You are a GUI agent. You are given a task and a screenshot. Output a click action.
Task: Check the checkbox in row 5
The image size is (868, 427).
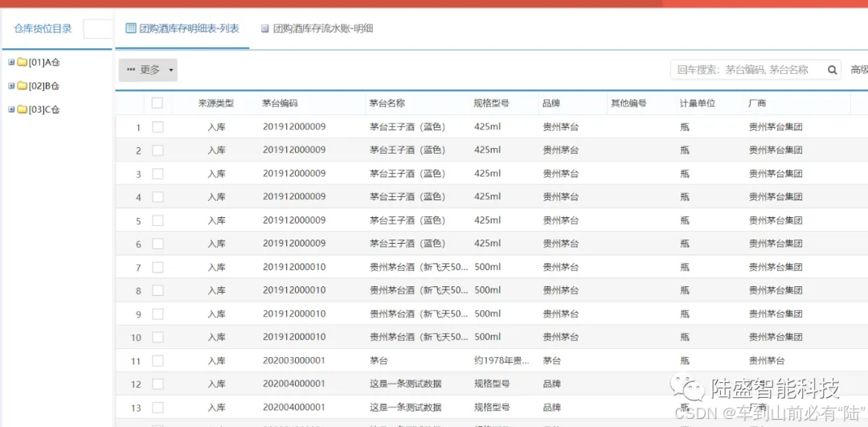[158, 220]
